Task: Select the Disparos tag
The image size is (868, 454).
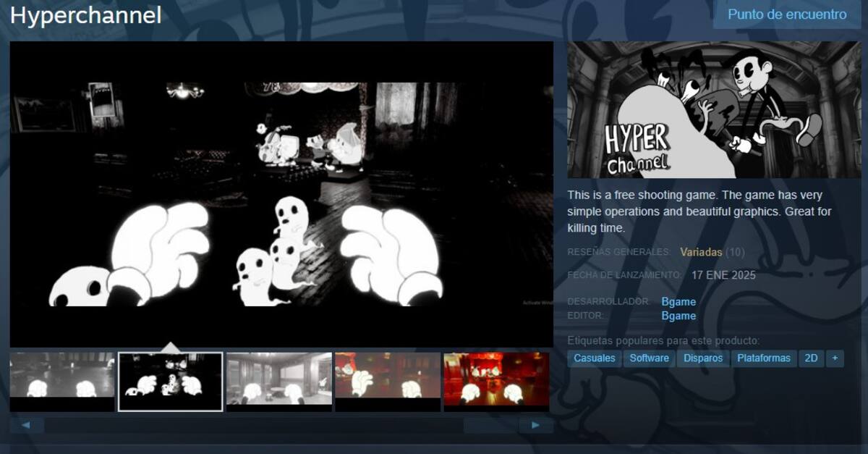Action: [x=703, y=358]
